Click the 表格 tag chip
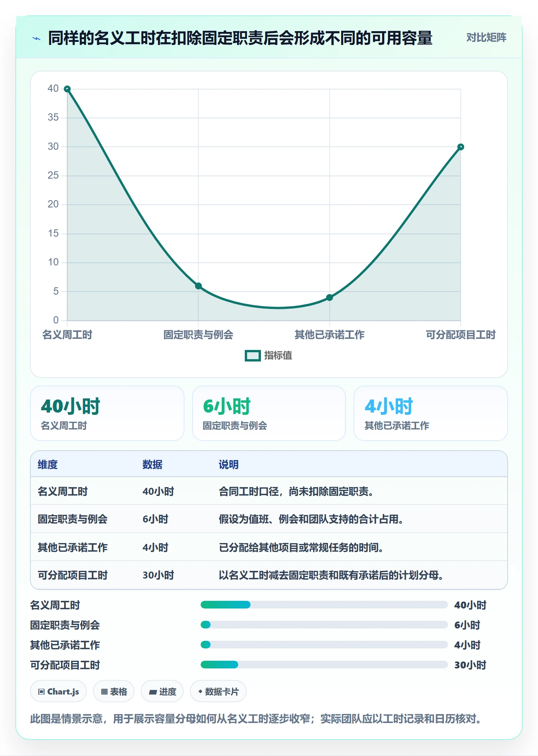The height and width of the screenshot is (756, 538). (114, 692)
